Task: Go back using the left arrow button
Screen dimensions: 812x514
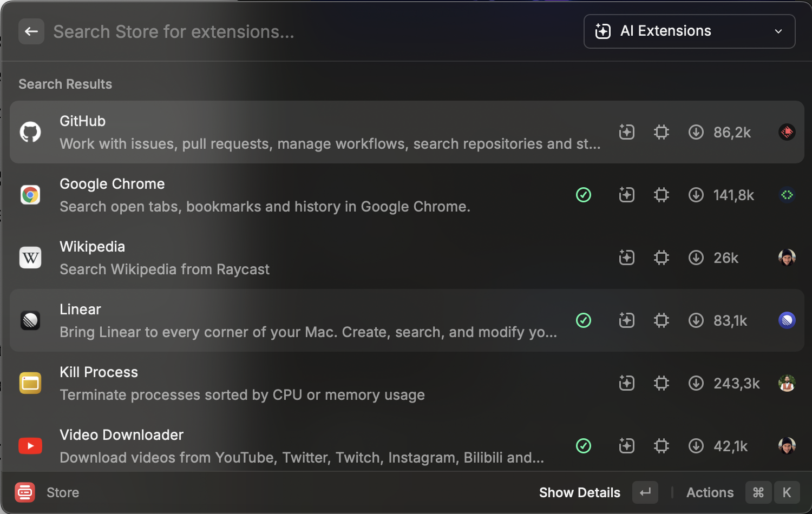Action: point(31,31)
